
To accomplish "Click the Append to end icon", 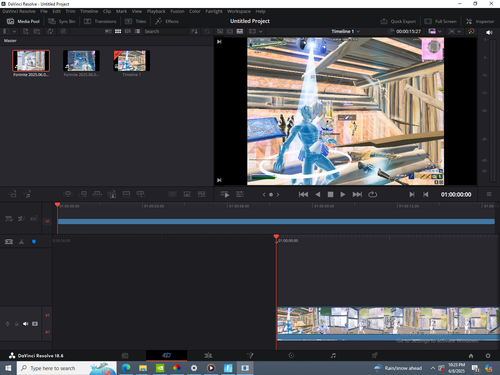I will click(82, 194).
